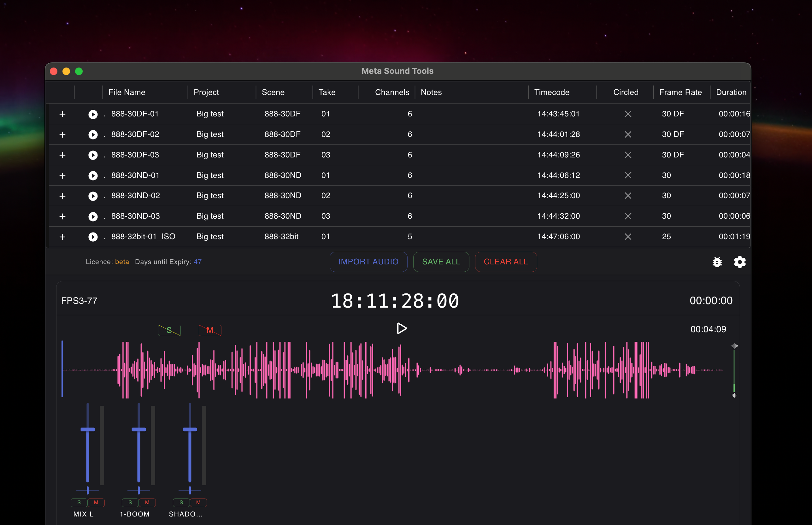812x525 pixels.
Task: Play the 888-30DF-01 audio file
Action: 93,114
